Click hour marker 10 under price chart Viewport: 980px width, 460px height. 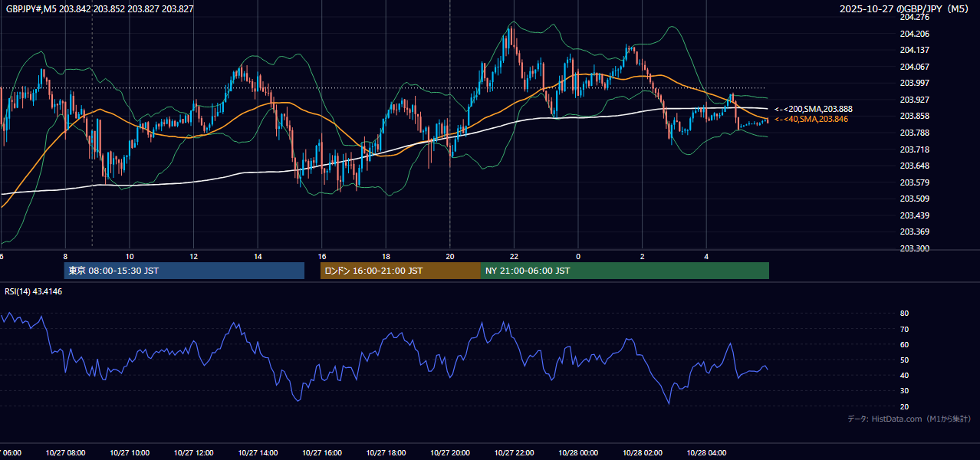tap(130, 257)
